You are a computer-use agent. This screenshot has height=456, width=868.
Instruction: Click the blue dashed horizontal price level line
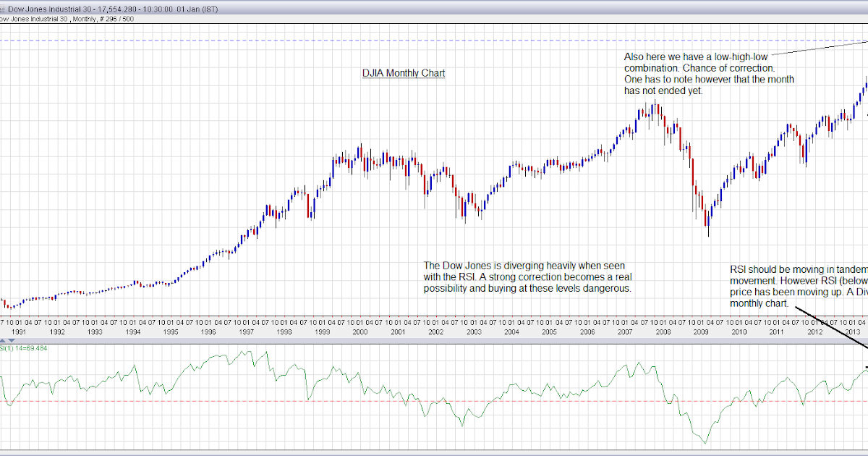[434, 41]
